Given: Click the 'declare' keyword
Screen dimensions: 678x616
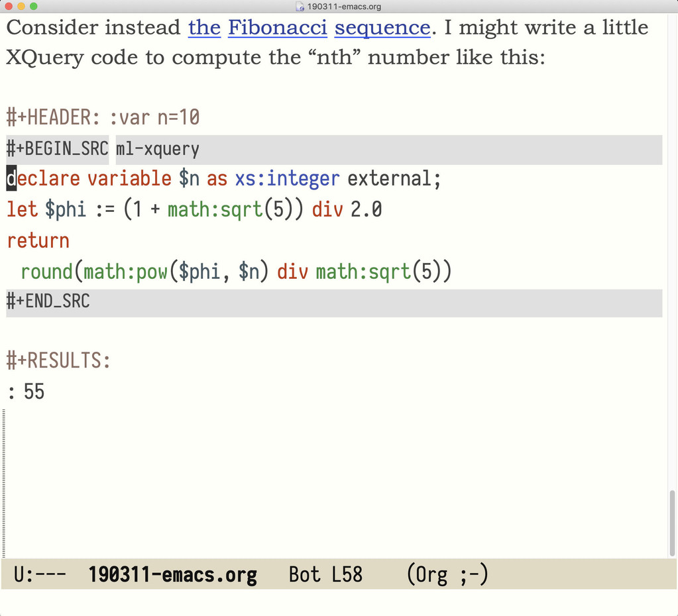Looking at the screenshot, I should point(43,179).
